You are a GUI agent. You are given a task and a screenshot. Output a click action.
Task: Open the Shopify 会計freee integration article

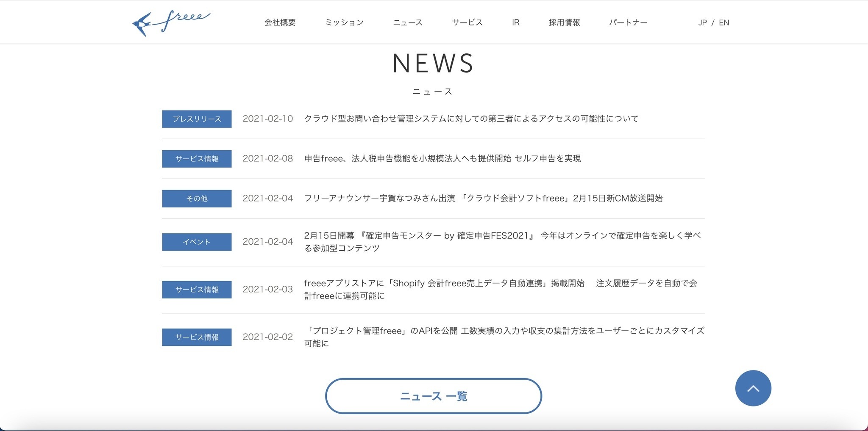[500, 290]
